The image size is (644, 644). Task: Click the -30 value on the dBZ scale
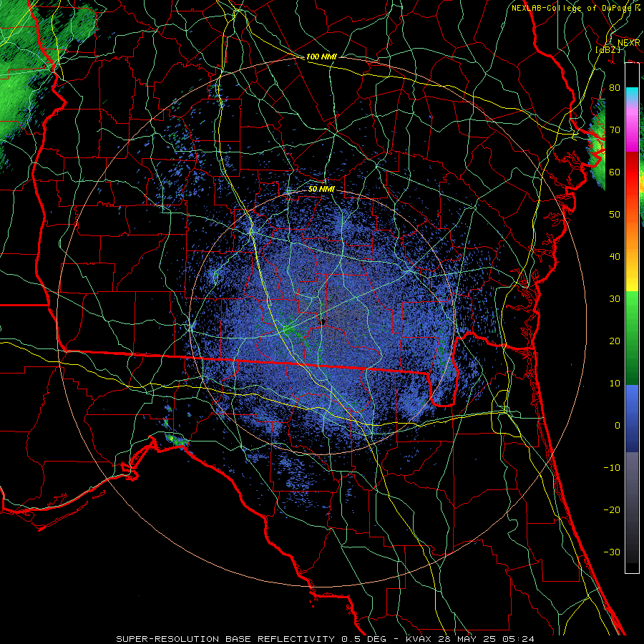pos(612,552)
